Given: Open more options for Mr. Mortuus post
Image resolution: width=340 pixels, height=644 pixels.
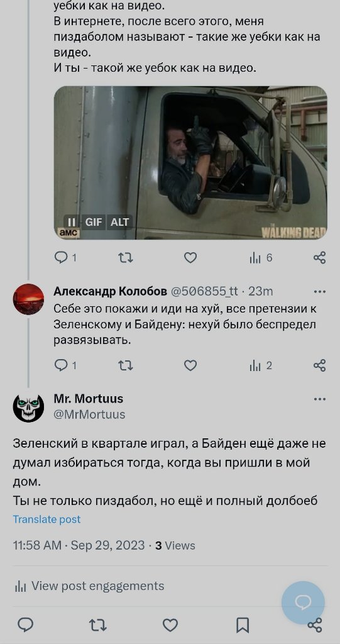Looking at the screenshot, I should point(319,399).
